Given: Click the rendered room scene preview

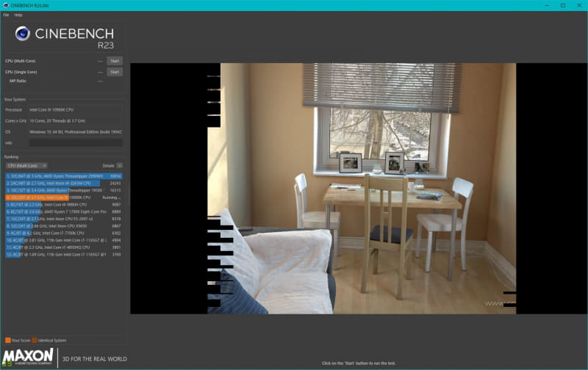Looking at the screenshot, I should tap(362, 189).
